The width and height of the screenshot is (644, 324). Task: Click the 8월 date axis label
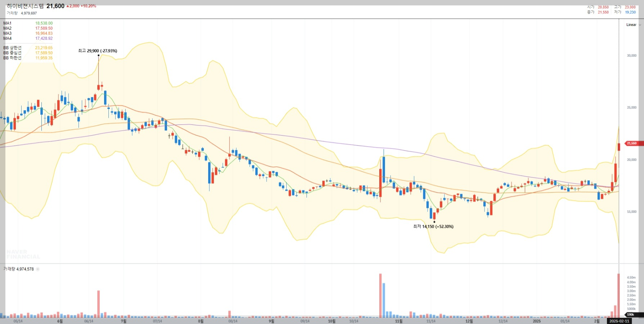[x=201, y=321]
